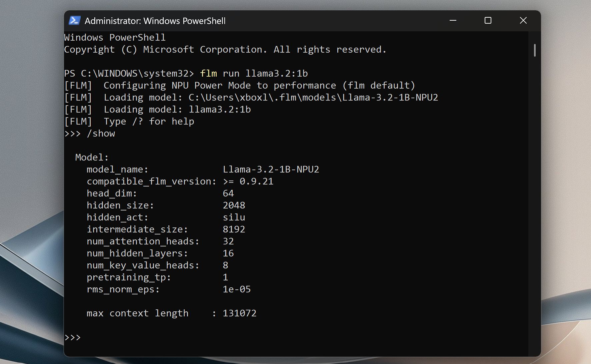This screenshot has width=591, height=364.
Task: Click the 'Copyright (C) Microsoft Corporation' line
Action: click(225, 50)
